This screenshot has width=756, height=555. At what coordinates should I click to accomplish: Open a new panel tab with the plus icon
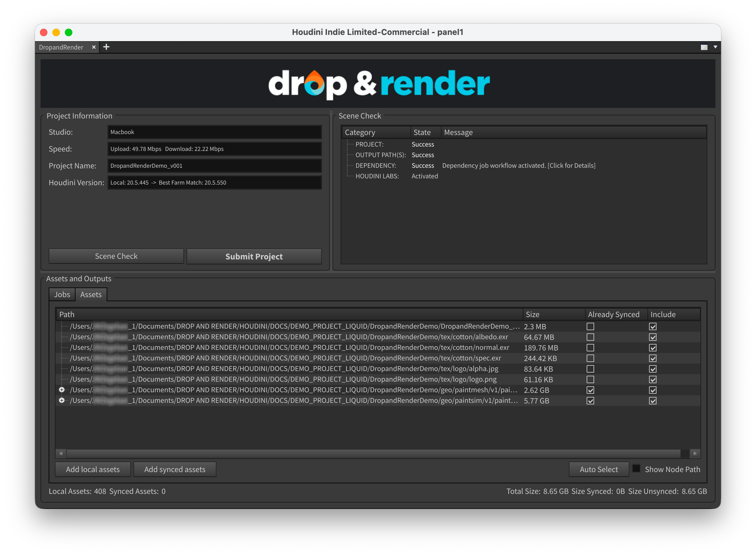(106, 47)
